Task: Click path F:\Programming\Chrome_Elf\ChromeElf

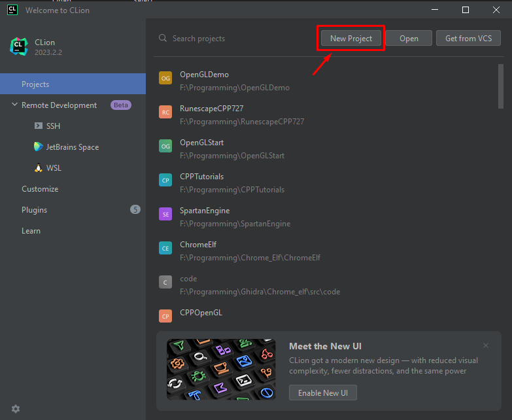Action: point(250,258)
